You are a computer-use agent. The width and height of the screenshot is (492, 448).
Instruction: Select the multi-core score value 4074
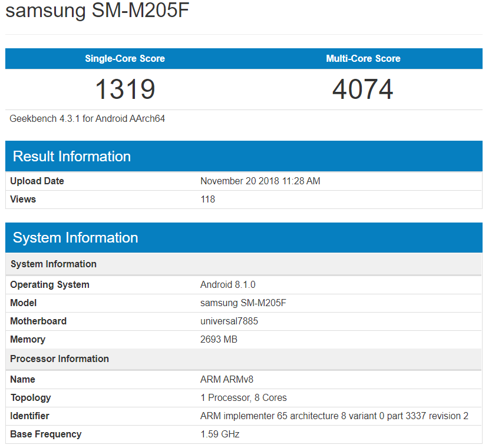click(x=363, y=89)
